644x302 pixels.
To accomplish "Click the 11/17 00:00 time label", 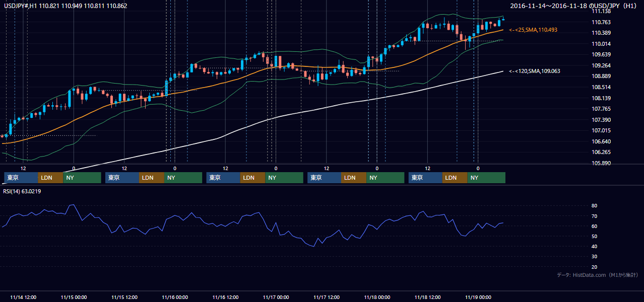I will pyautogui.click(x=276, y=297).
